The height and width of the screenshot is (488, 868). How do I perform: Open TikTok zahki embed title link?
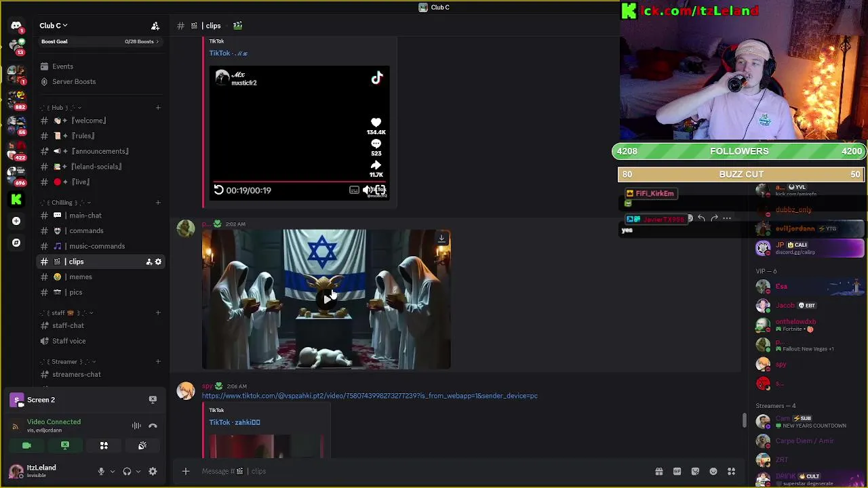[235, 422]
